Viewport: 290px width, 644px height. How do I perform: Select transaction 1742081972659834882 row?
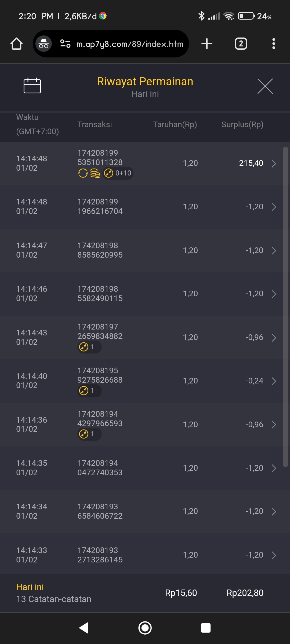(100, 332)
